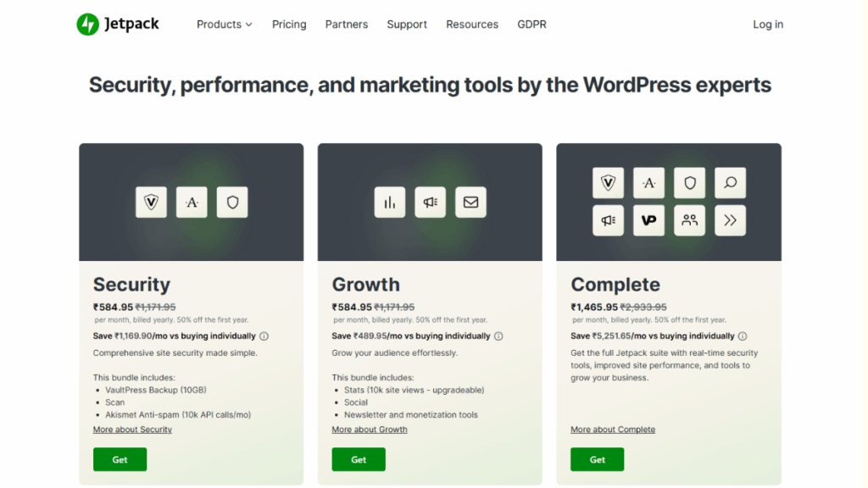
Task: Click the info icon beside Security savings
Action: click(264, 336)
